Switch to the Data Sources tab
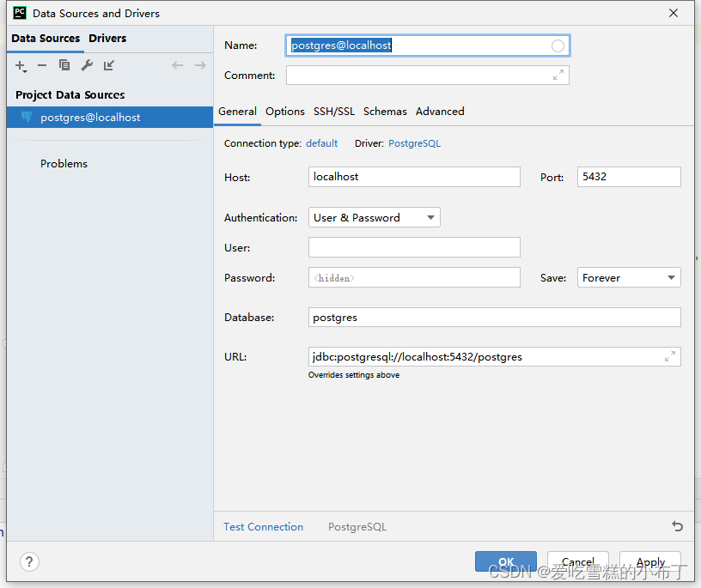This screenshot has width=701, height=588. coord(46,39)
